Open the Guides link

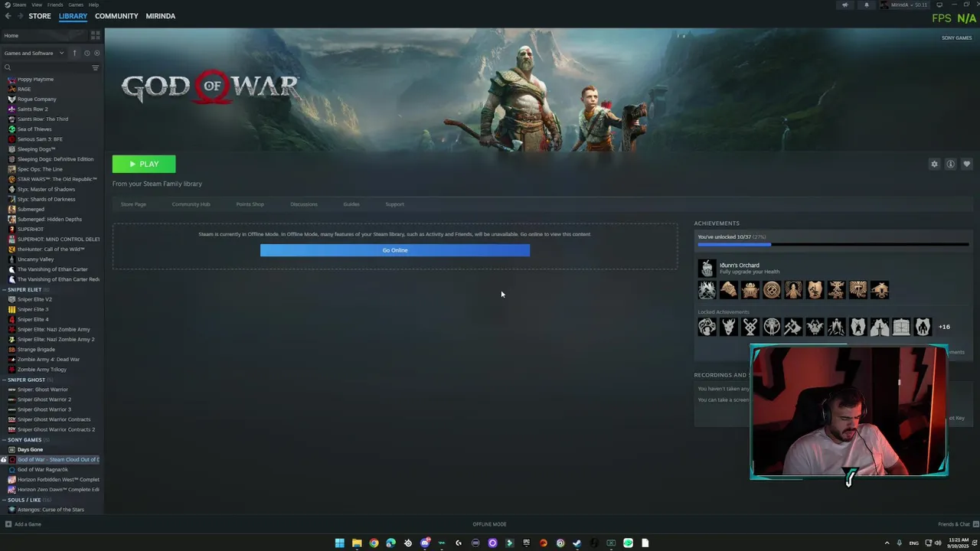[x=351, y=204]
